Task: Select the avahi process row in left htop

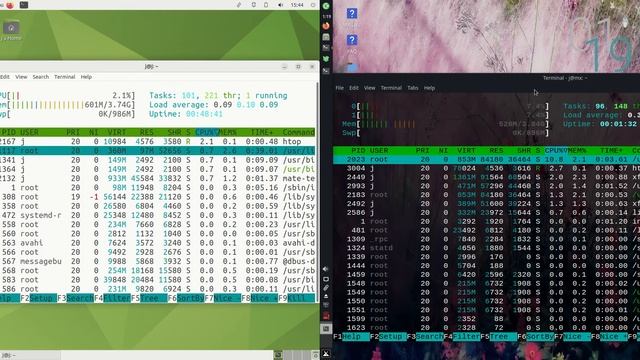Action: click(158, 243)
